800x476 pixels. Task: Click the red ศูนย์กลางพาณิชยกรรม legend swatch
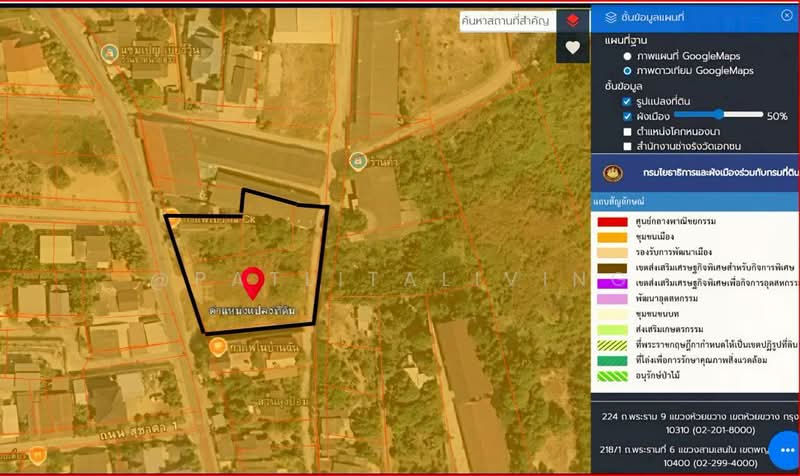pyautogui.click(x=614, y=220)
